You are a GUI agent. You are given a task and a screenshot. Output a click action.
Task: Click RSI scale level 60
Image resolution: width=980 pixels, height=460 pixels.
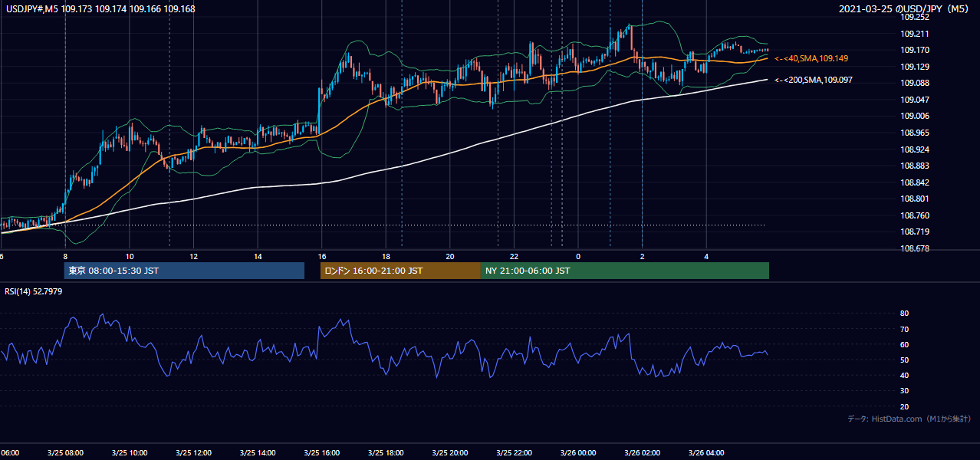click(x=904, y=344)
